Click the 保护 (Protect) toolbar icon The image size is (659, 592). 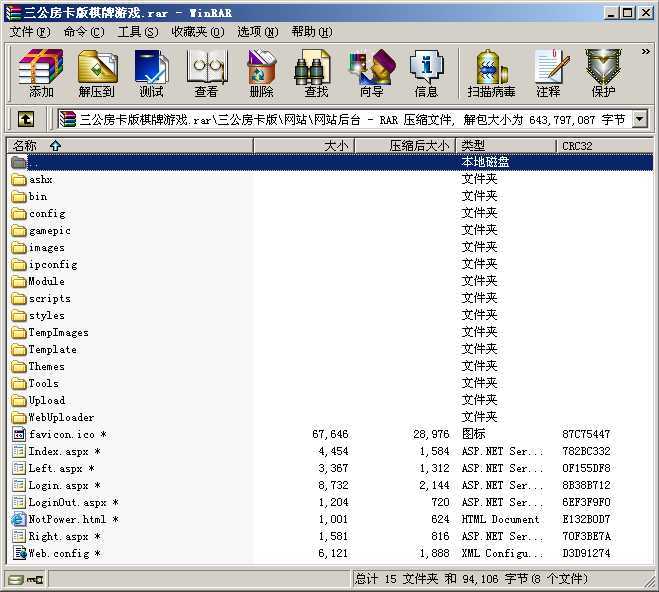603,73
